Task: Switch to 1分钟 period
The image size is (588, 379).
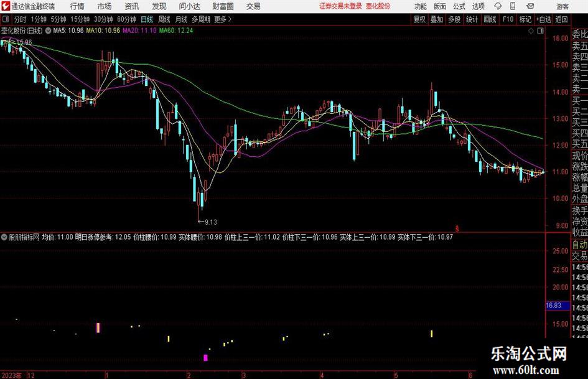Action: (x=38, y=19)
